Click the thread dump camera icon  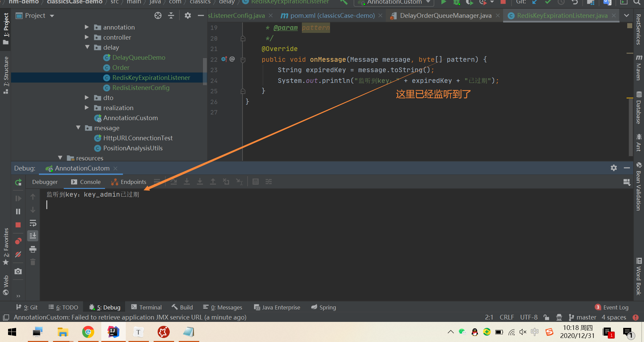coord(18,271)
